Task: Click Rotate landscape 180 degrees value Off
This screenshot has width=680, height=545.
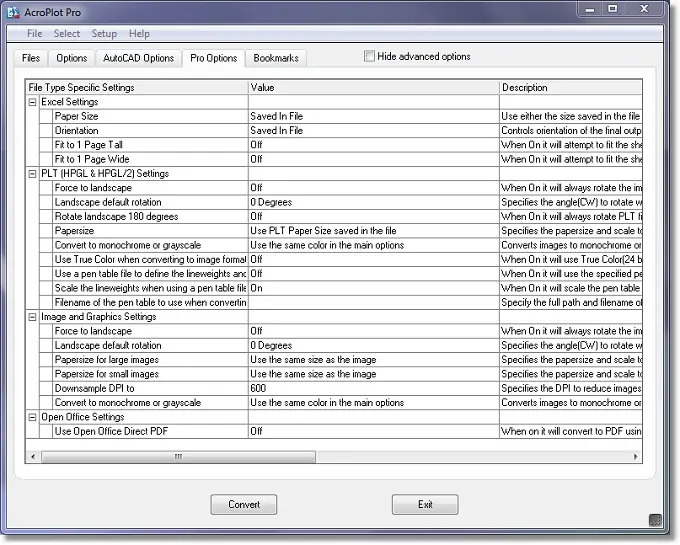Action: coord(374,216)
